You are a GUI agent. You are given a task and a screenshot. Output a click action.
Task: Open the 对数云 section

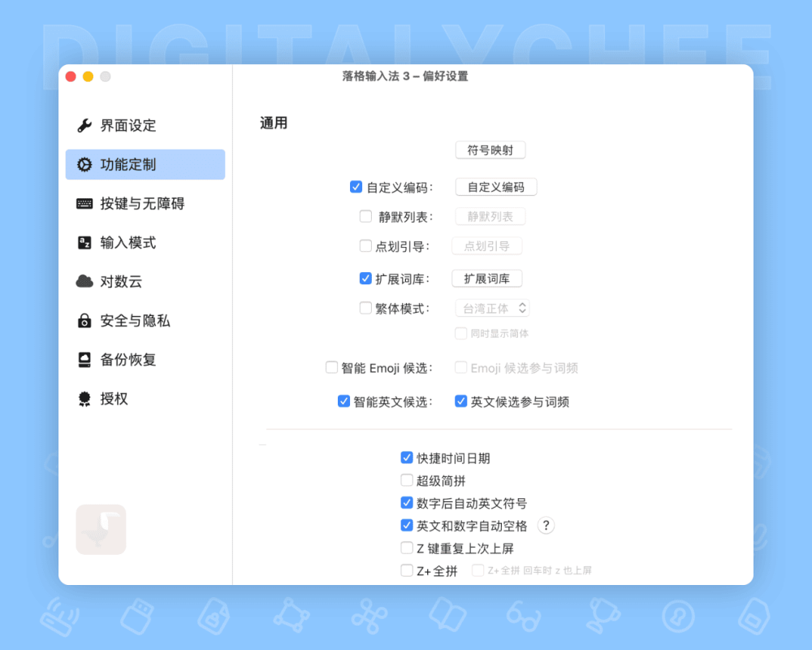[145, 281]
